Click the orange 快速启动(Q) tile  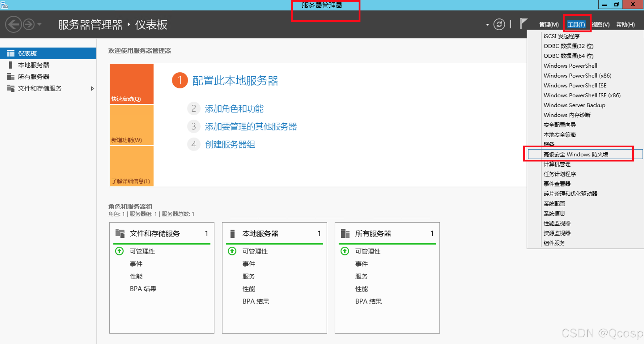[132, 84]
